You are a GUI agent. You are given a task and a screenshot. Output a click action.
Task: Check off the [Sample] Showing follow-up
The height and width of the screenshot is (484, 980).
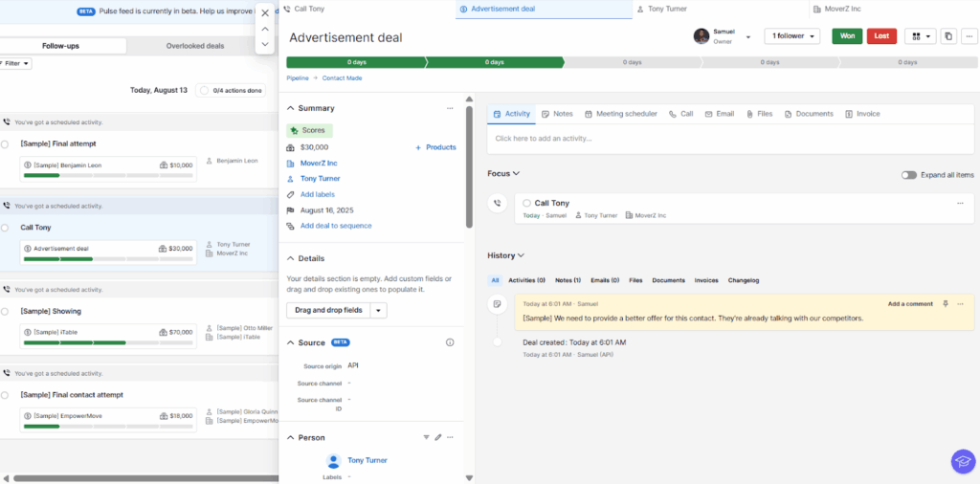pyautogui.click(x=5, y=311)
